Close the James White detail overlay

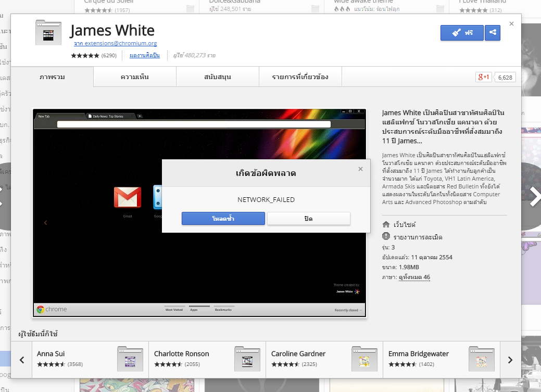511,24
